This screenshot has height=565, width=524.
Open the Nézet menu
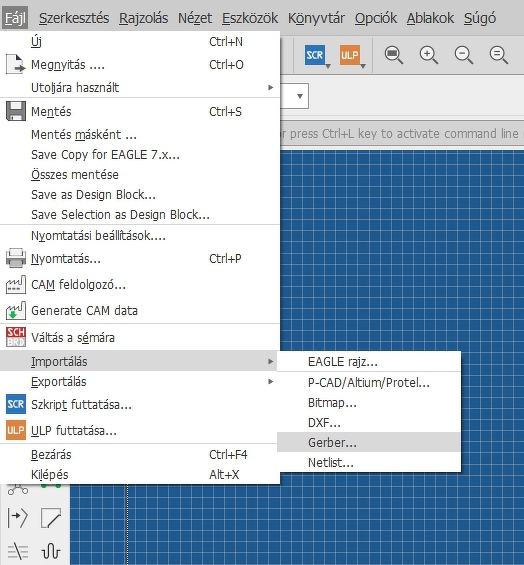coord(195,18)
